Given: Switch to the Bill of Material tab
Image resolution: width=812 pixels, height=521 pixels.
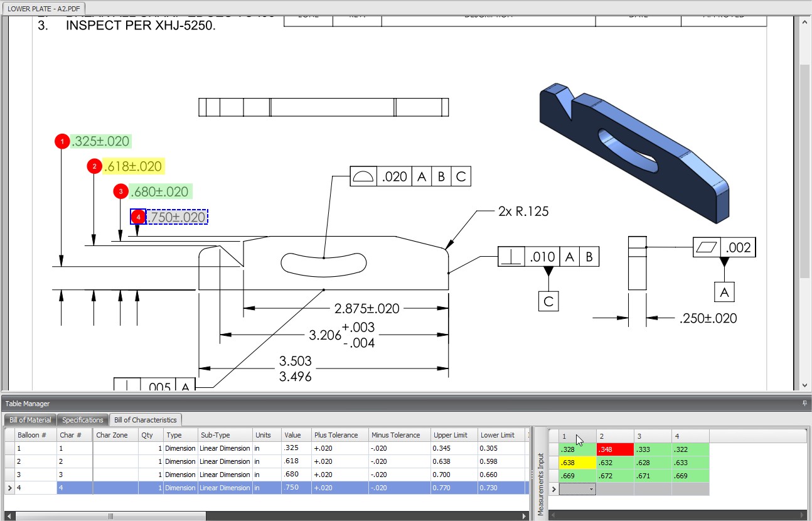Looking at the screenshot, I should pyautogui.click(x=30, y=420).
